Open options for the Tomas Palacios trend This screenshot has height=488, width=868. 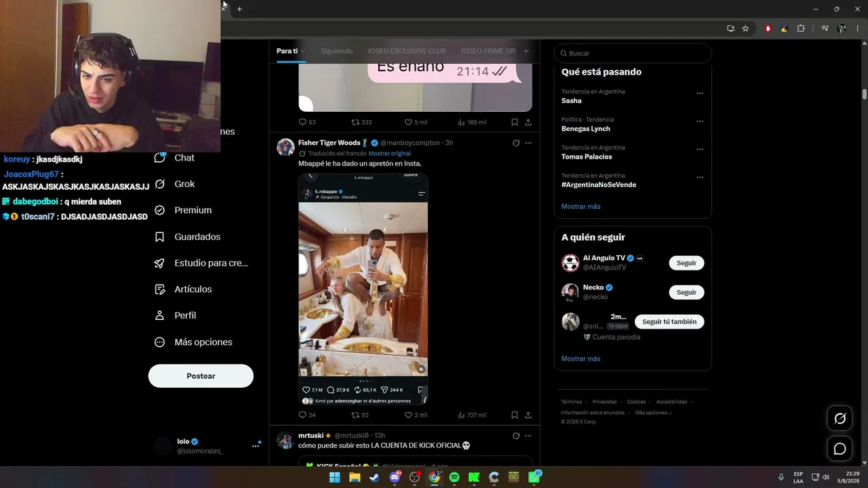pyautogui.click(x=700, y=149)
